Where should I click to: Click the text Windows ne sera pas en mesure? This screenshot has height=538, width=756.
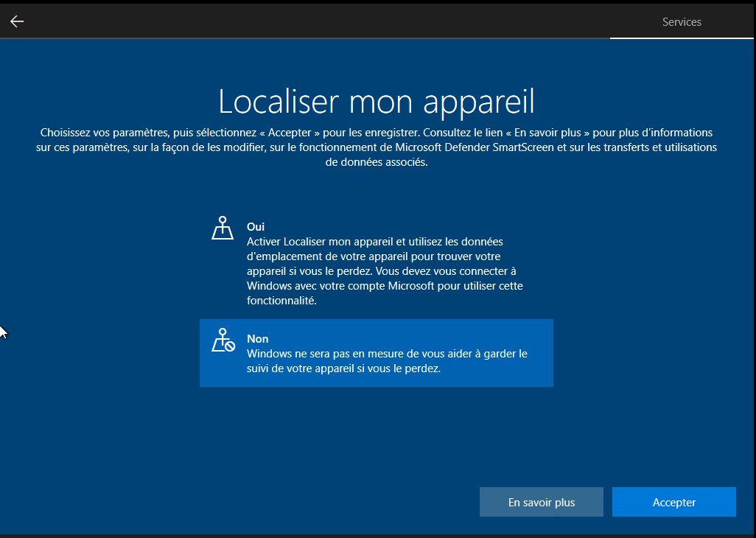pyautogui.click(x=387, y=361)
